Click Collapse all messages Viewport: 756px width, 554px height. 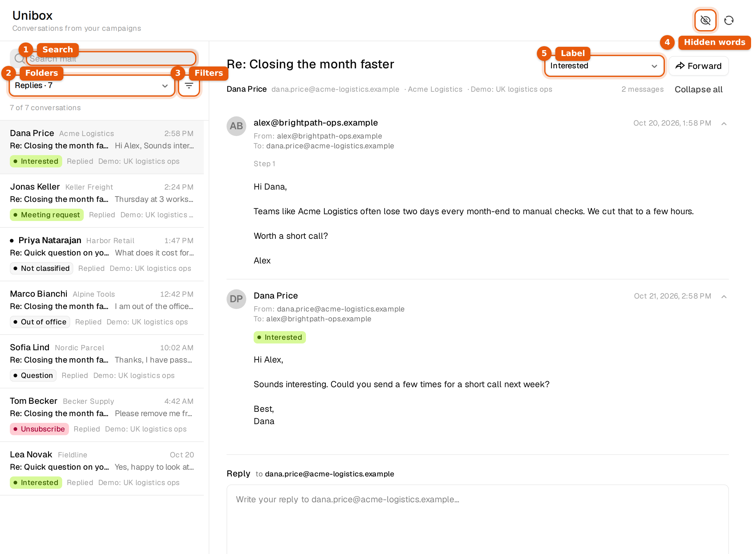point(698,90)
